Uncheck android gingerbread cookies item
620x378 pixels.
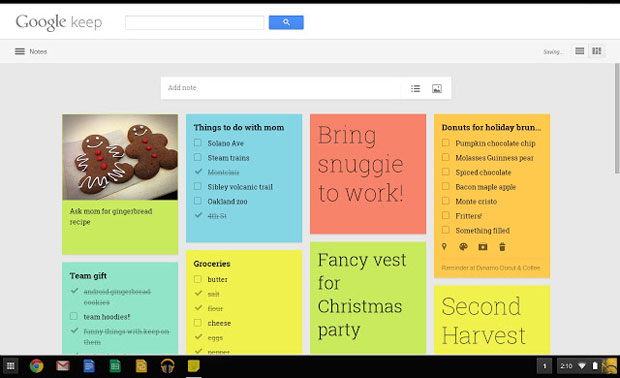tap(74, 291)
